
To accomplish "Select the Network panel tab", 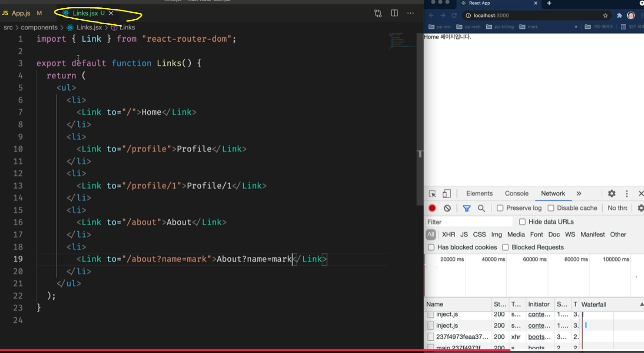I will point(553,194).
